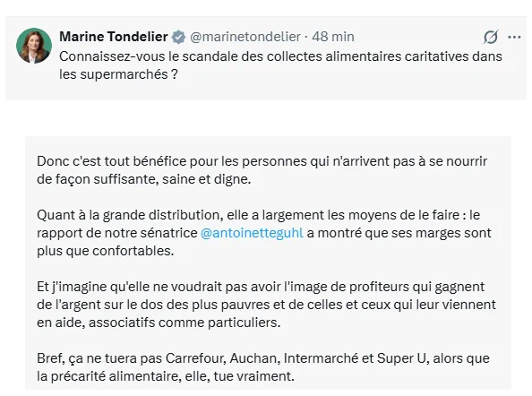
Task: Select paragraph starting 'Quant à la grande distribution'
Action: [264, 233]
